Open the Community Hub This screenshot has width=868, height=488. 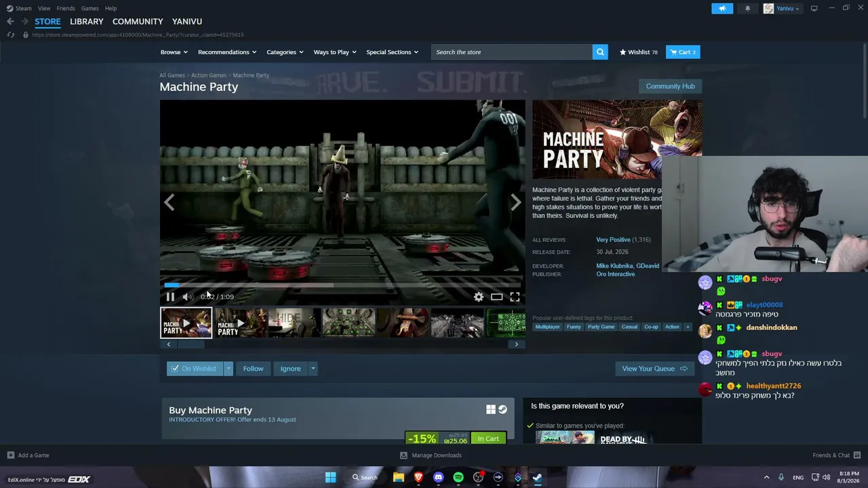tap(670, 86)
